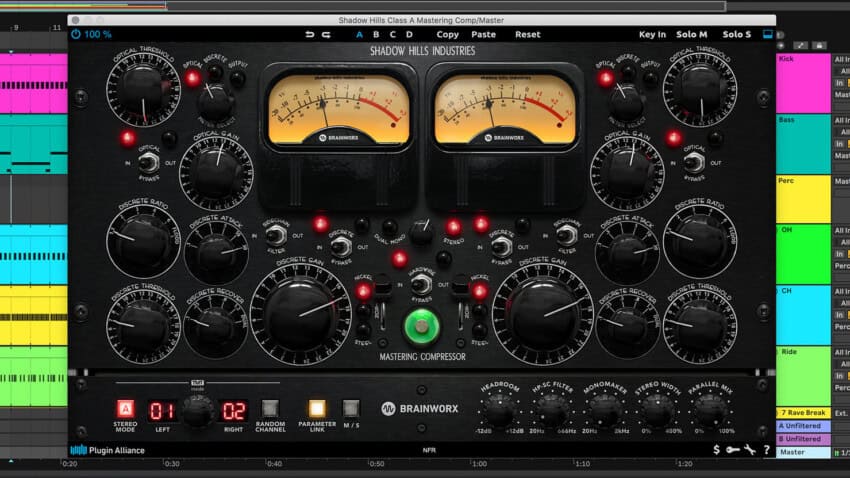Toggle the Parameter Link button
Screen dimensions: 850x478
[318, 408]
